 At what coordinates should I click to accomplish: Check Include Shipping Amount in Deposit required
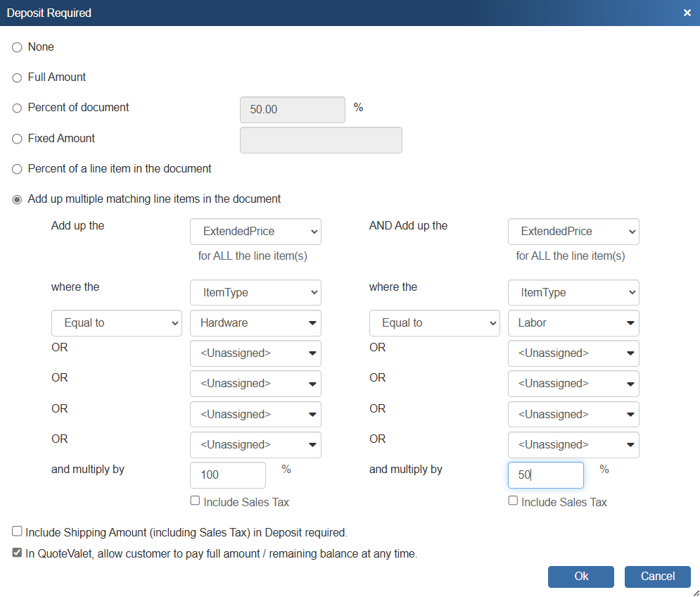click(17, 532)
